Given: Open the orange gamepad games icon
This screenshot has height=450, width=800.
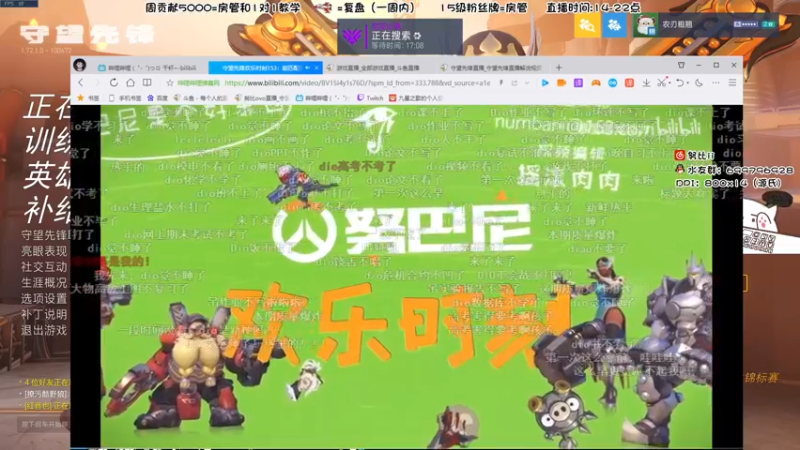Looking at the screenshot, I should point(595,83).
